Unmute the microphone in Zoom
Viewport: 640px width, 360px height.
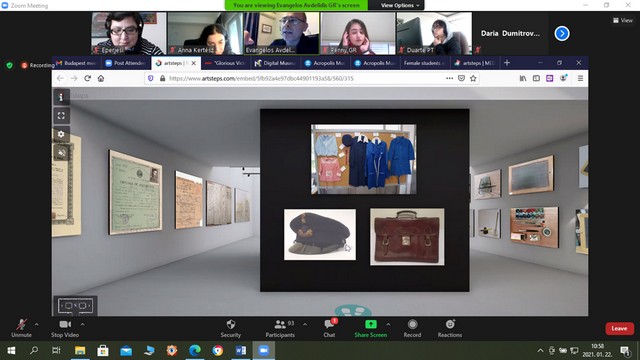(21, 329)
